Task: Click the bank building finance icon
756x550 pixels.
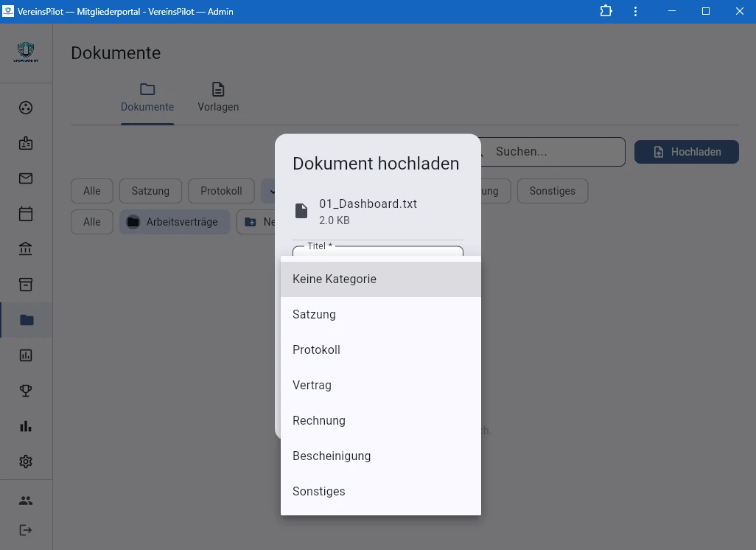Action: click(x=26, y=249)
